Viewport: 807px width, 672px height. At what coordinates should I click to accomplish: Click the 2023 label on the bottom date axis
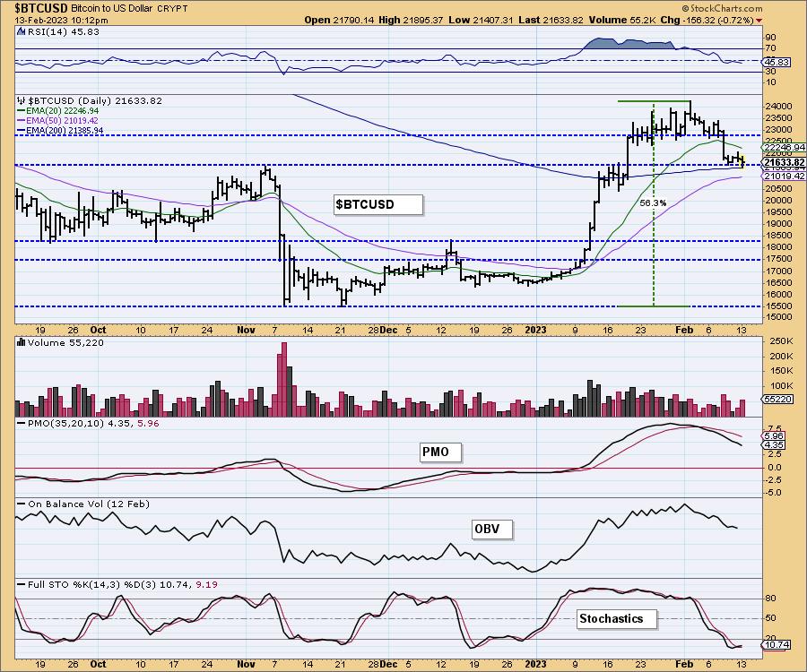tap(535, 664)
